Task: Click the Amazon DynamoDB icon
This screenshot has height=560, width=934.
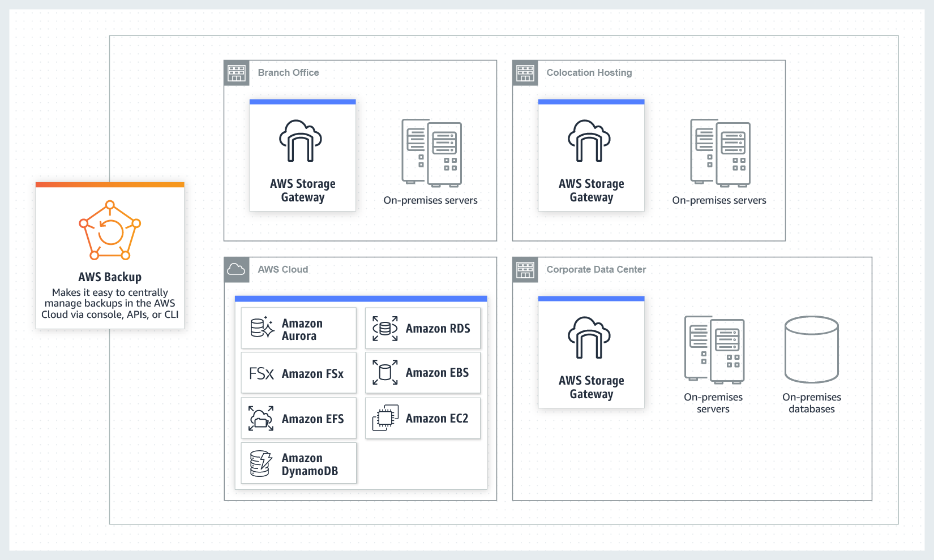Action: coord(261,464)
